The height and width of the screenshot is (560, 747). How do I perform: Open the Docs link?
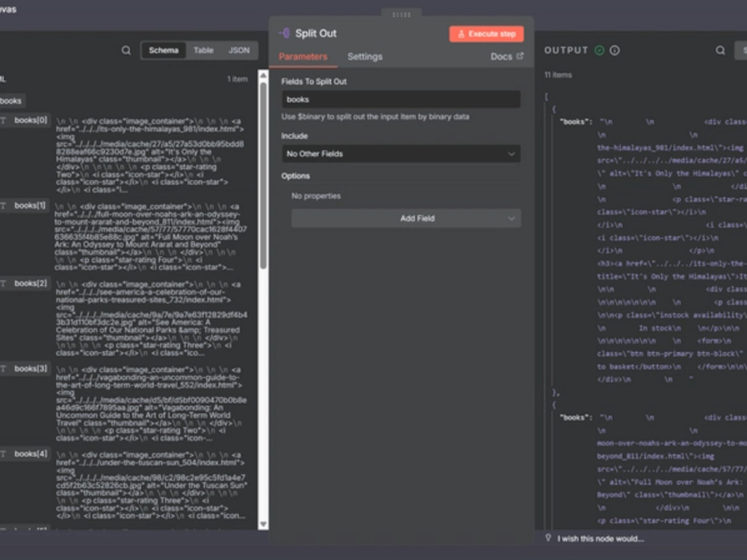(501, 57)
